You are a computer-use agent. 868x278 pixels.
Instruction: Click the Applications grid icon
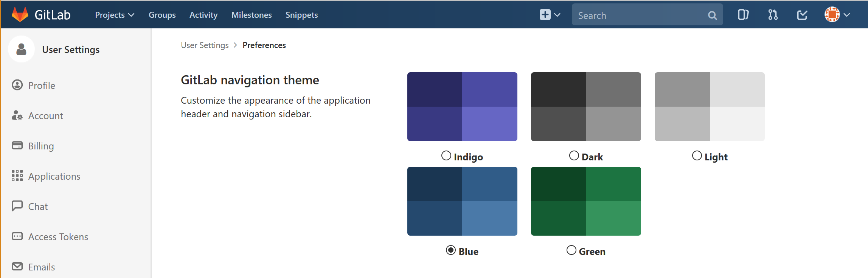(17, 176)
